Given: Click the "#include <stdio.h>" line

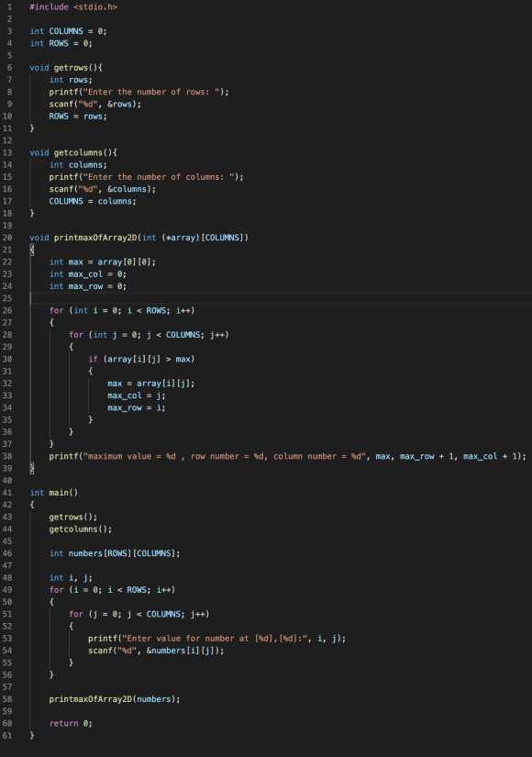Looking at the screenshot, I should 73,6.
